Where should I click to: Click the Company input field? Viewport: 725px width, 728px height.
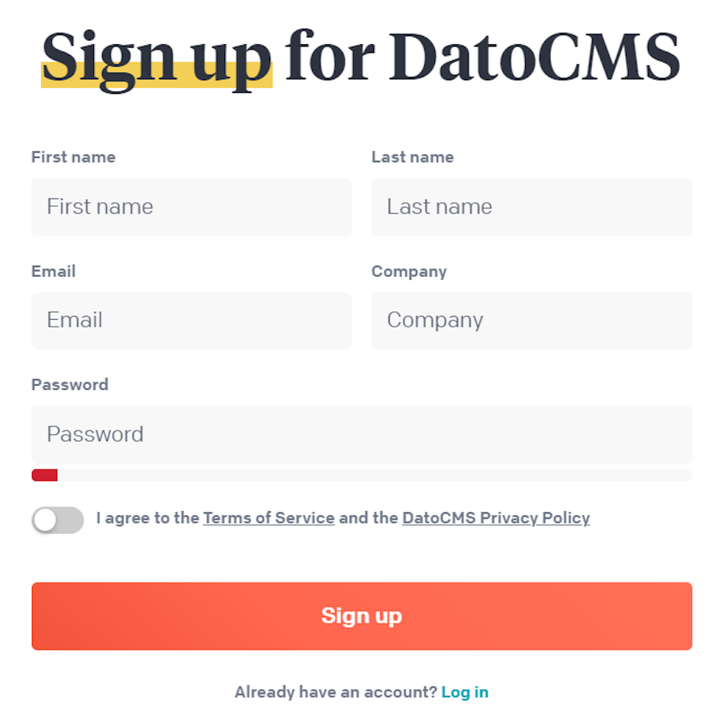click(531, 321)
